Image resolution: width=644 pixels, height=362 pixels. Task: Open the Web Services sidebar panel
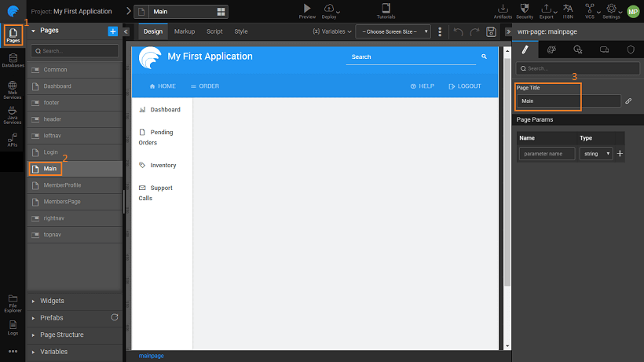coord(13,88)
